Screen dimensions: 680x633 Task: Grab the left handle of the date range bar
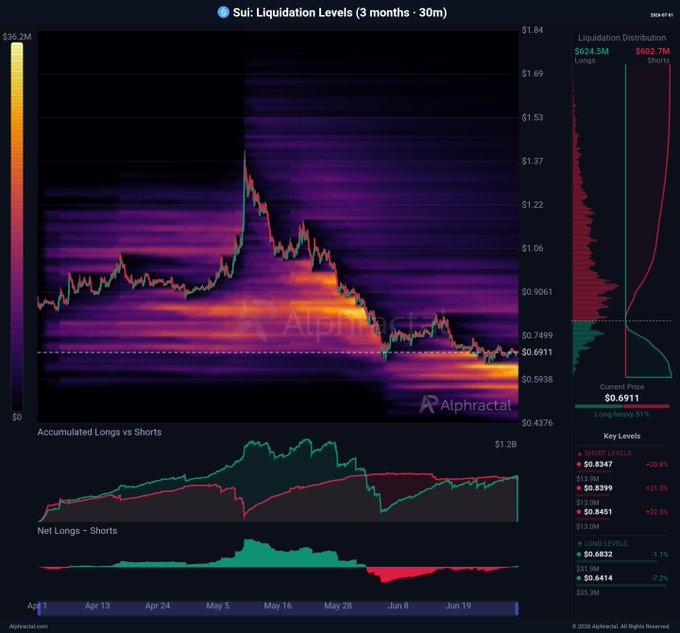click(39, 608)
